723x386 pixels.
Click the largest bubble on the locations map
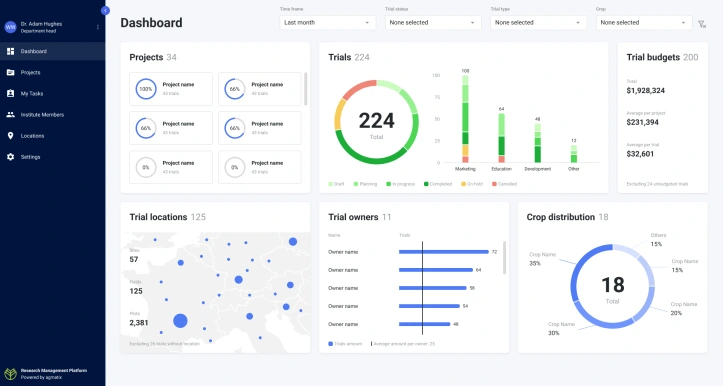pos(180,321)
